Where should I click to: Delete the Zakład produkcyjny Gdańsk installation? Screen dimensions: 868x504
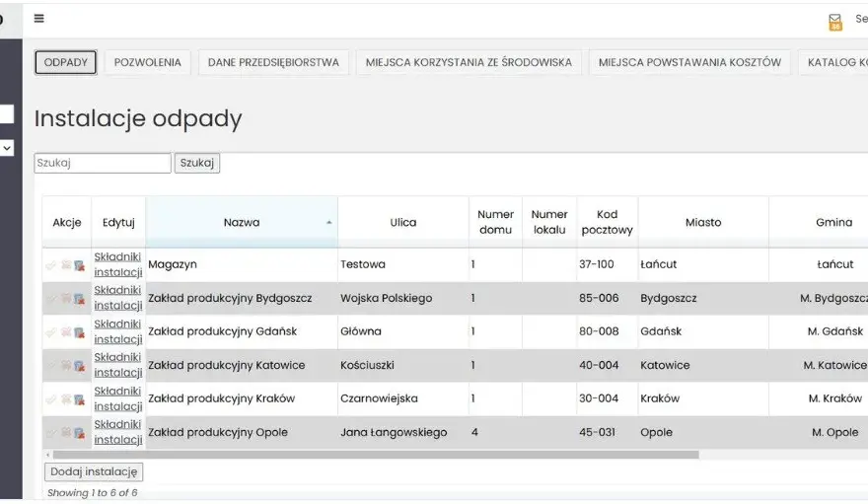(x=79, y=332)
